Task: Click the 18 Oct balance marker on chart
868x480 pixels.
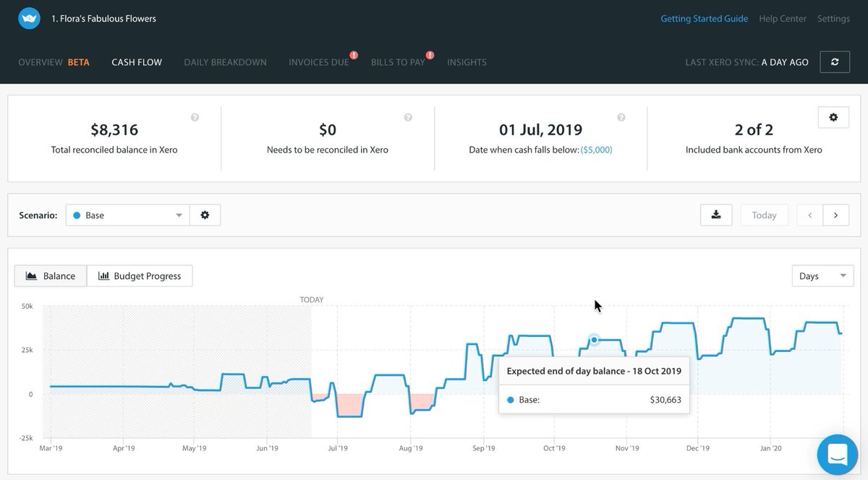Action: point(593,340)
